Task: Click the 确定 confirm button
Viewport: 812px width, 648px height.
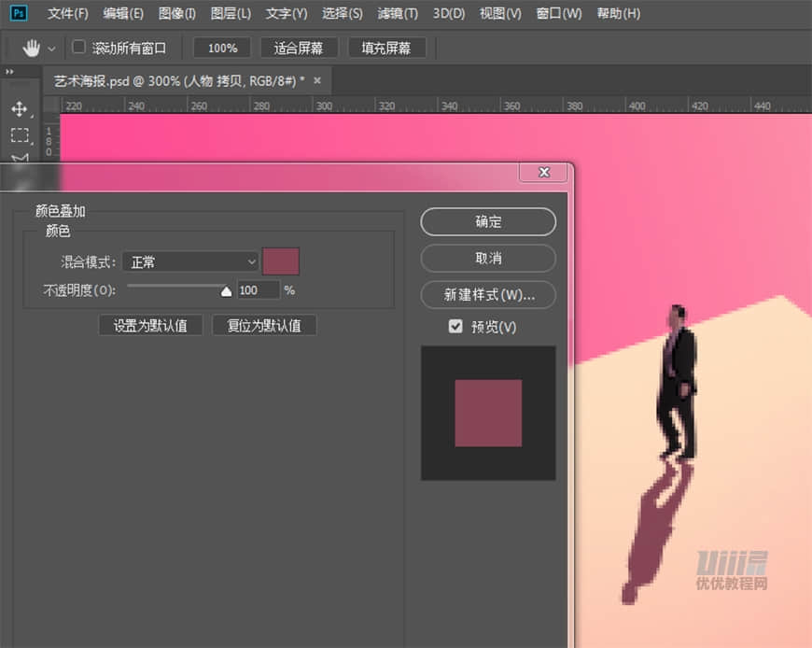Action: (487, 222)
